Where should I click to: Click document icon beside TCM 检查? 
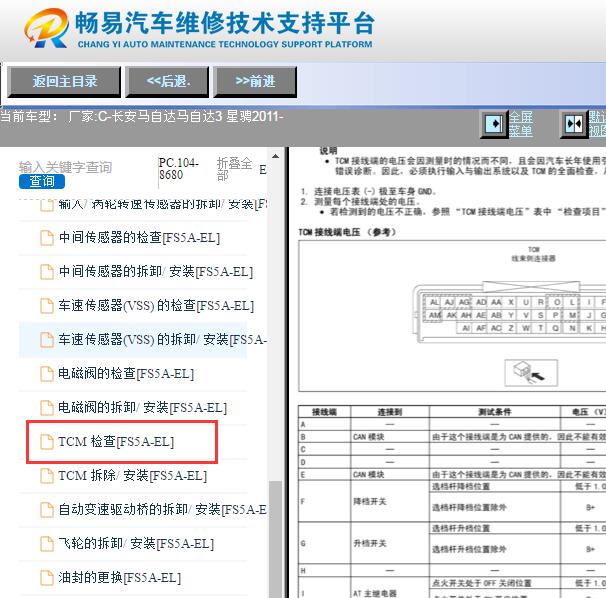(x=47, y=442)
